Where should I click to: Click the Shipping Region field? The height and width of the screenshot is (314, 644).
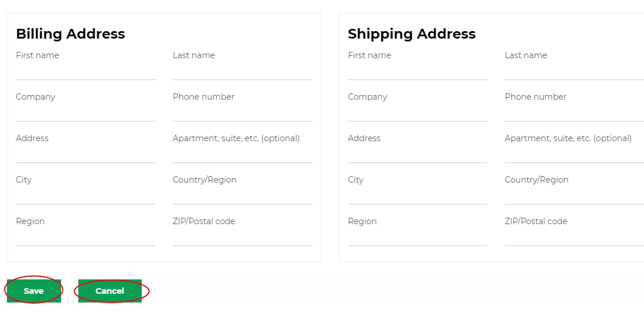click(418, 237)
